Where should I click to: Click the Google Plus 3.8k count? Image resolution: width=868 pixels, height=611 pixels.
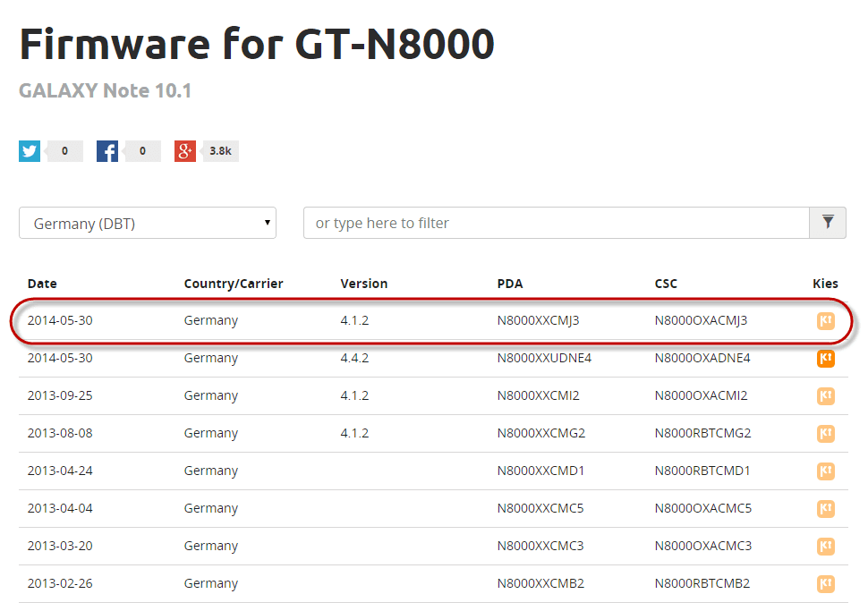click(x=220, y=151)
